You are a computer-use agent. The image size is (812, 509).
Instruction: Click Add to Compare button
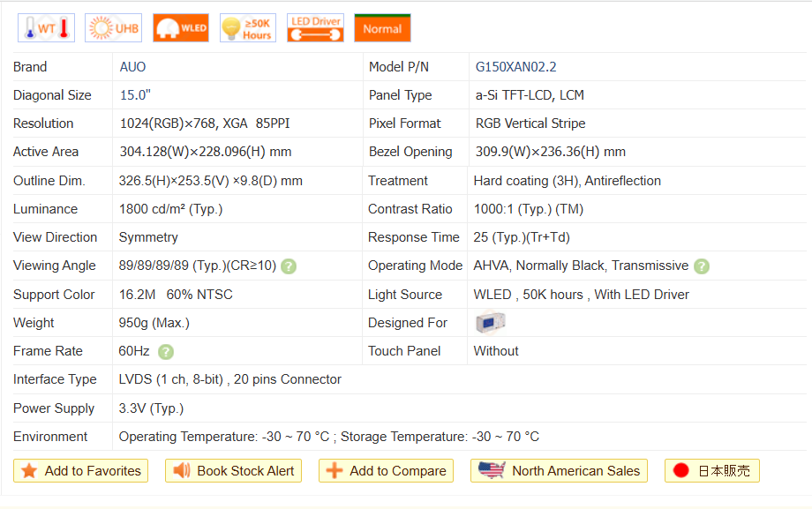[386, 471]
